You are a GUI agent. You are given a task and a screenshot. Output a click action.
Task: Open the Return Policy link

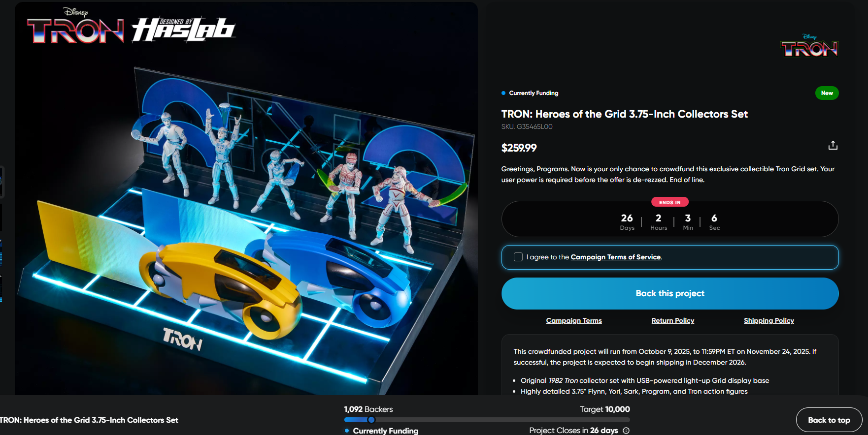point(673,320)
